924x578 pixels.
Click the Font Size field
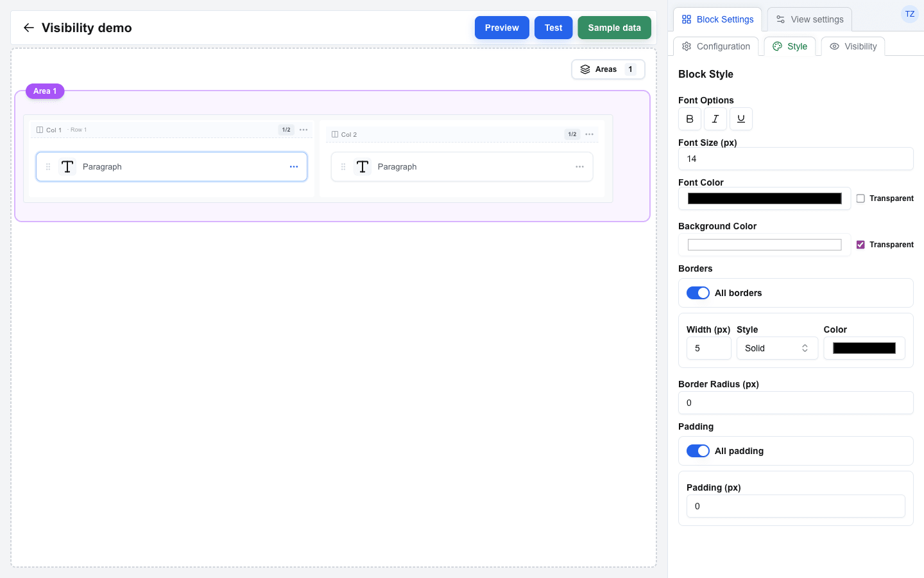(x=796, y=159)
